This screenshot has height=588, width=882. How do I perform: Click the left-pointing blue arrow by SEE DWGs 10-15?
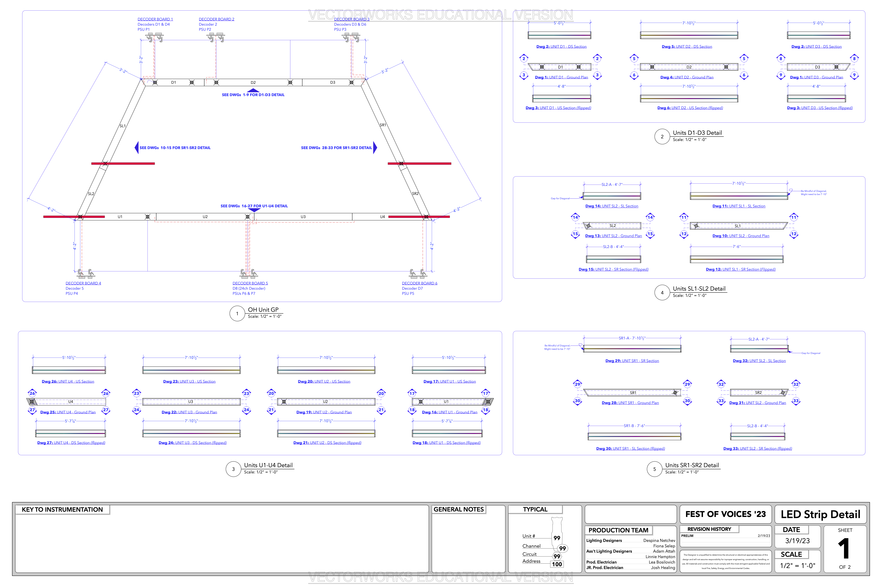pyautogui.click(x=136, y=148)
